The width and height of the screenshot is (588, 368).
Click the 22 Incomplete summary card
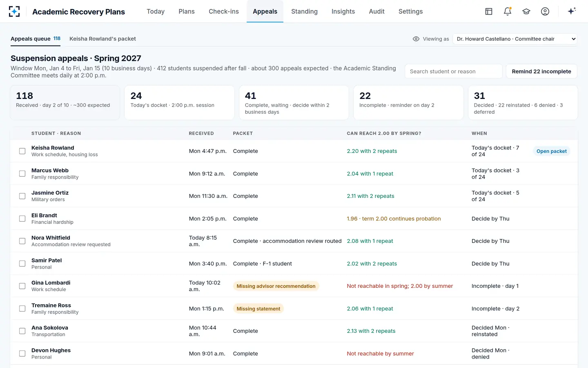pyautogui.click(x=408, y=102)
